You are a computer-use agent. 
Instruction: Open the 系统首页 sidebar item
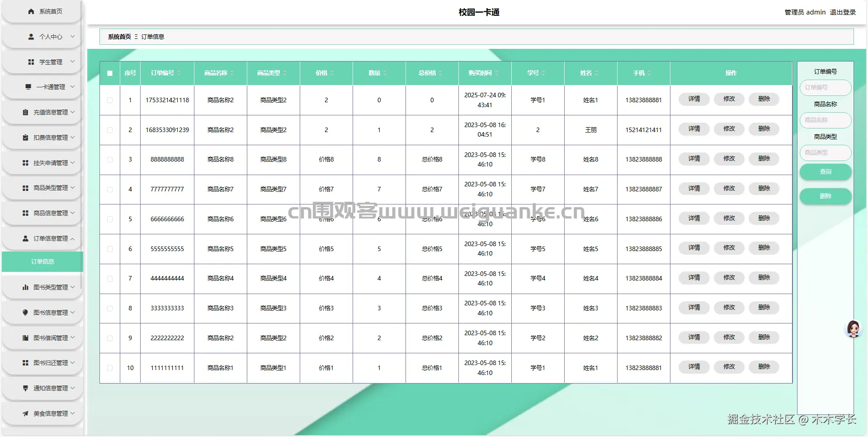click(42, 11)
